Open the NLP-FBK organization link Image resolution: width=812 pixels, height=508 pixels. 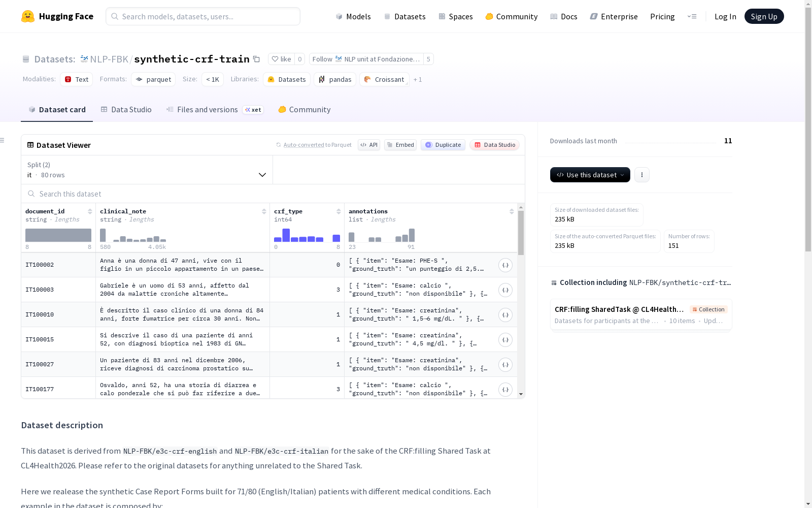109,59
